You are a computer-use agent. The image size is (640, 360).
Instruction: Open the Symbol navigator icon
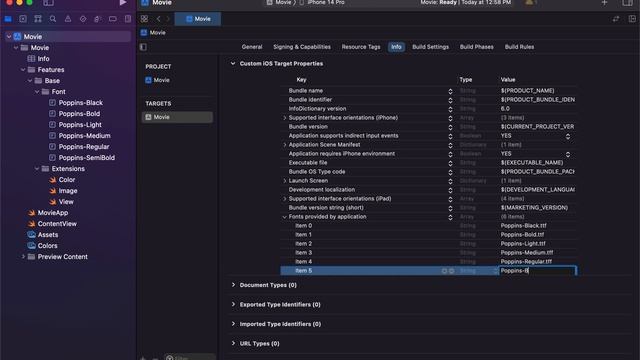[x=38, y=19]
